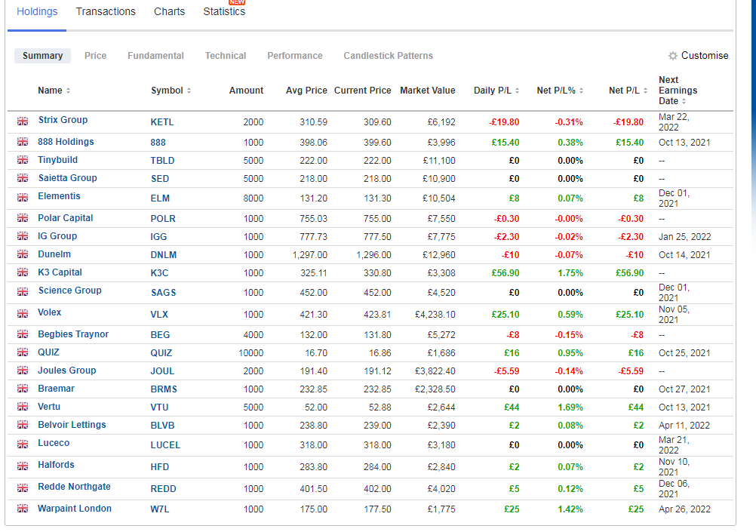Sort by Next Earnings Date arrows
Screen dimensions: 756x532
pyautogui.click(x=684, y=101)
